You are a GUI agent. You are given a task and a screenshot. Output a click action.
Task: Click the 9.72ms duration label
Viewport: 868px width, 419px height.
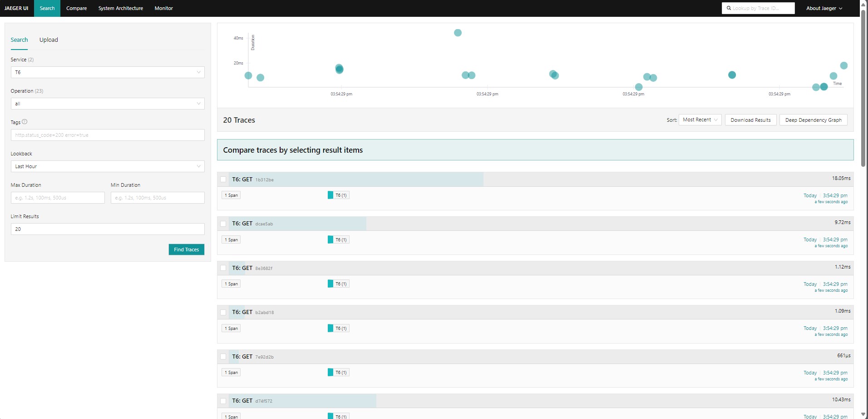coord(843,222)
